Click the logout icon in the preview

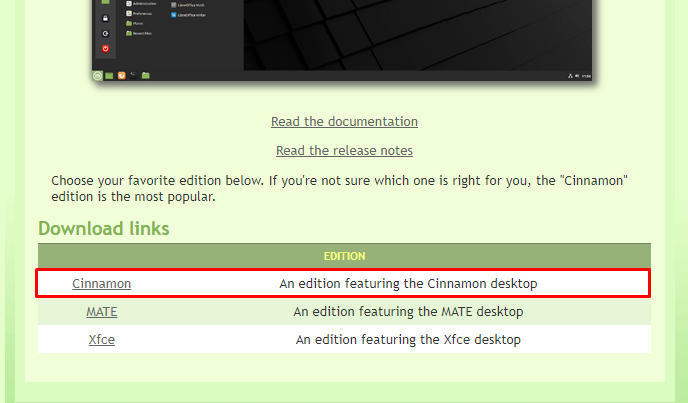pos(105,33)
